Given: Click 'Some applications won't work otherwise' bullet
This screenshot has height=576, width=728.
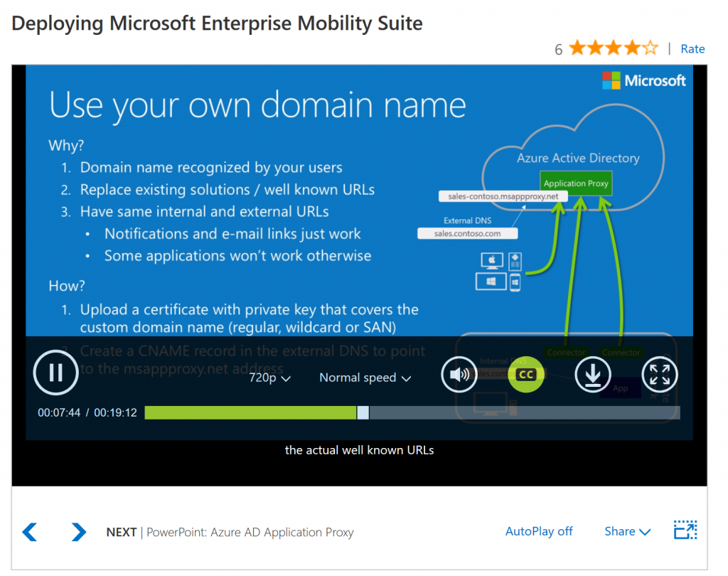Looking at the screenshot, I should pos(237,256).
